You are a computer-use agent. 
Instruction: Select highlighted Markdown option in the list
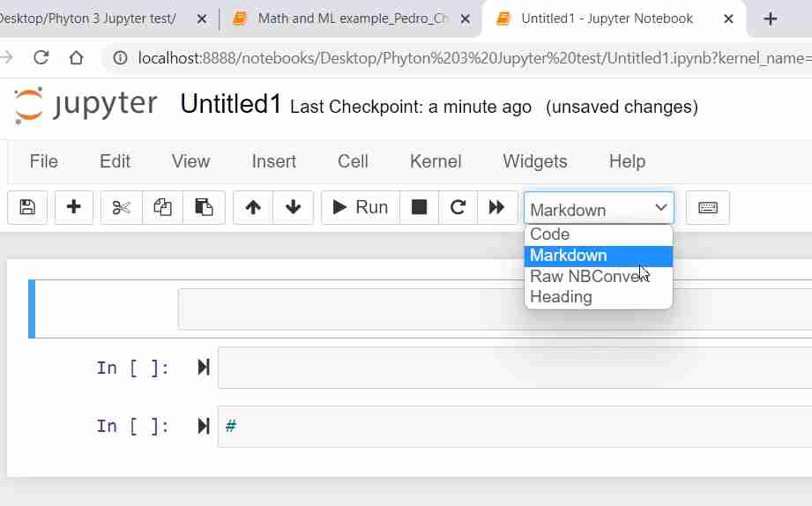[599, 256]
